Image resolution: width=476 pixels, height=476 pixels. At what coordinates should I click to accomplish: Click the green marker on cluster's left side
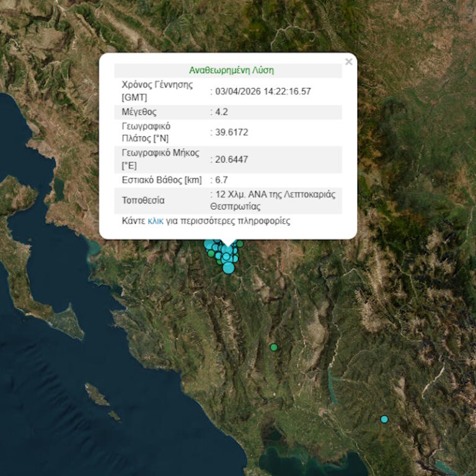coord(211,253)
